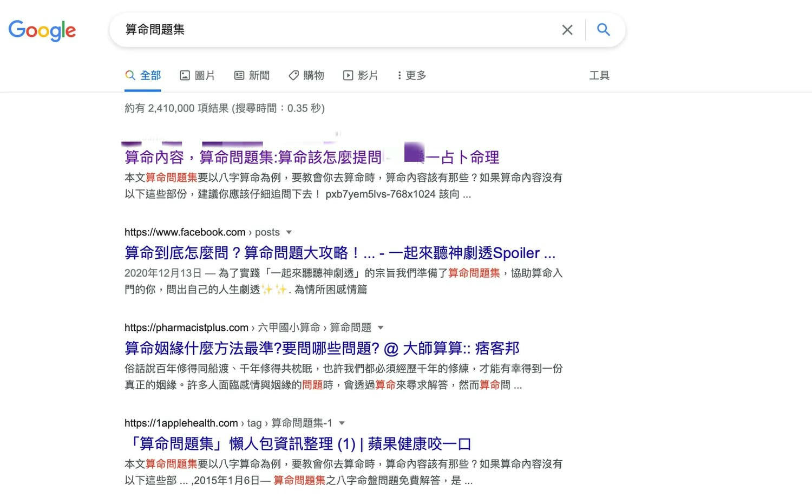Switch to the 新聞 tab
Image resolution: width=812 pixels, height=504 pixels.
tap(252, 75)
